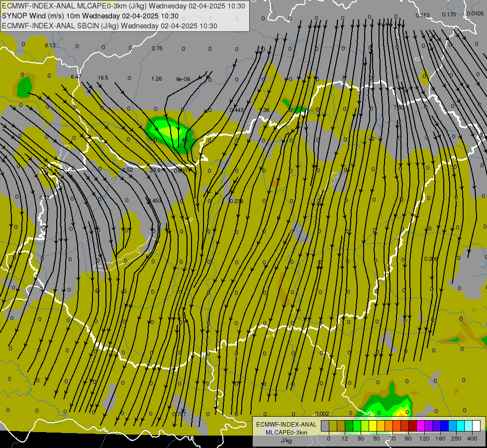Click the legend tick label '250'

(x=456, y=439)
